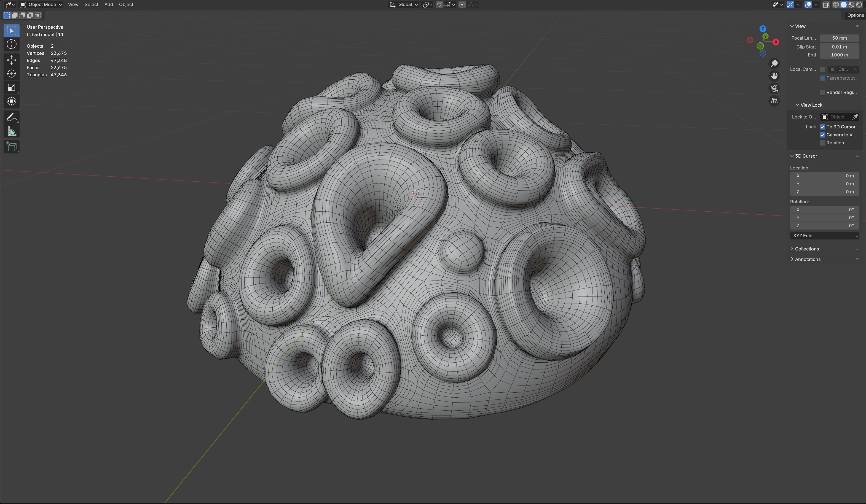Open the Add menu
This screenshot has height=504, width=866.
109,4
